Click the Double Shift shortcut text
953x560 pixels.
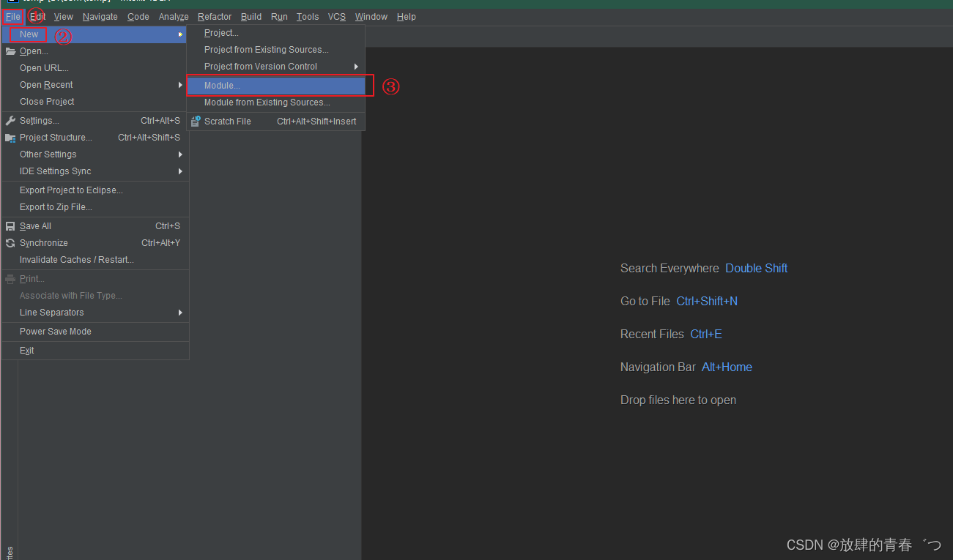[756, 269]
